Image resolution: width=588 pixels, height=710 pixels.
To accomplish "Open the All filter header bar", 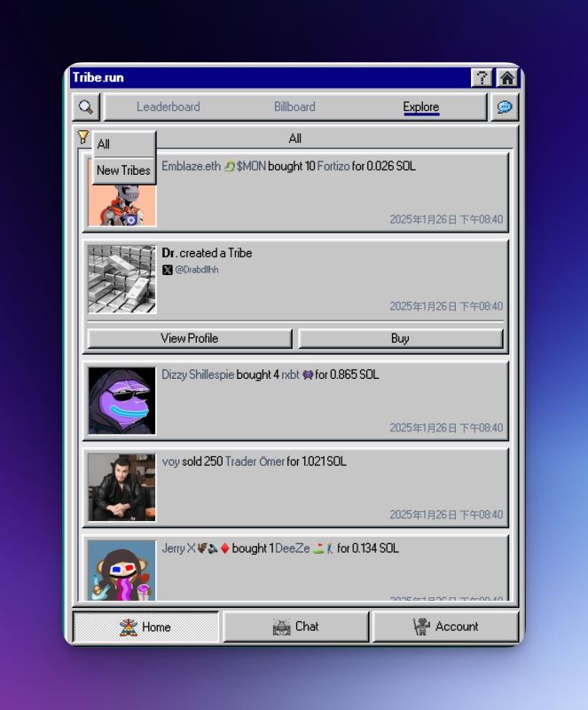I will tap(294, 138).
